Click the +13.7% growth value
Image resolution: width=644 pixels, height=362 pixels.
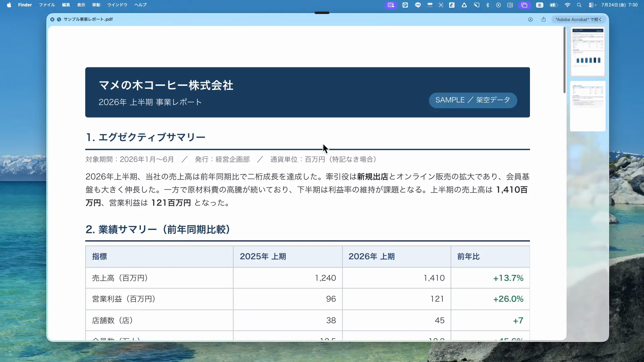(x=508, y=278)
